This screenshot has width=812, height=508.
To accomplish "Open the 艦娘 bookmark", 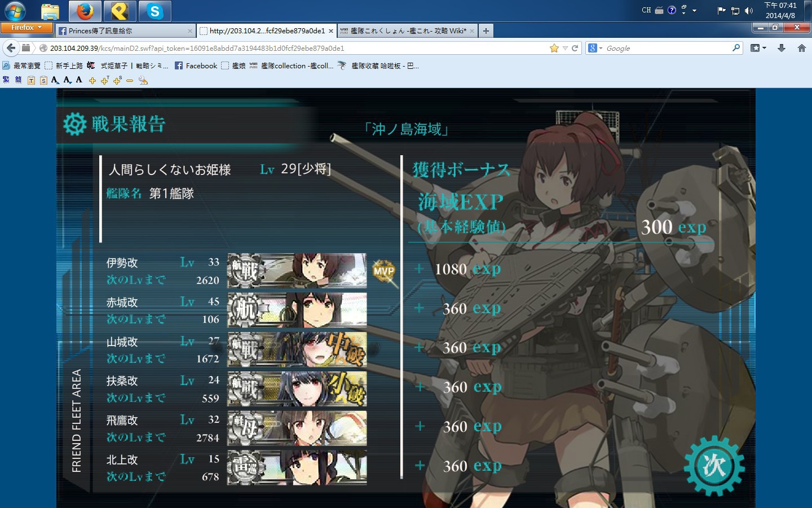I will point(233,66).
